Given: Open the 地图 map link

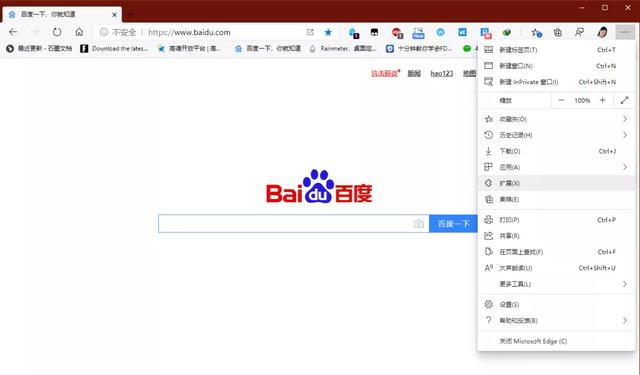Looking at the screenshot, I should point(469,73).
